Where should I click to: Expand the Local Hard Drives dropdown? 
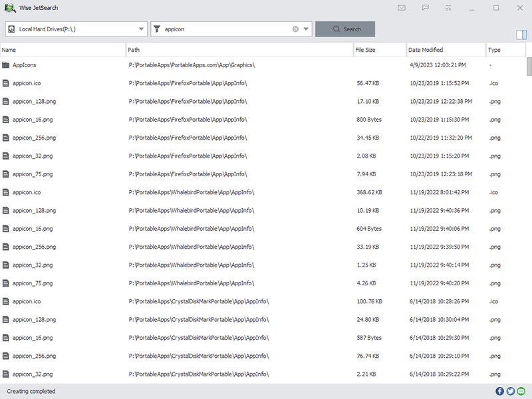(141, 29)
